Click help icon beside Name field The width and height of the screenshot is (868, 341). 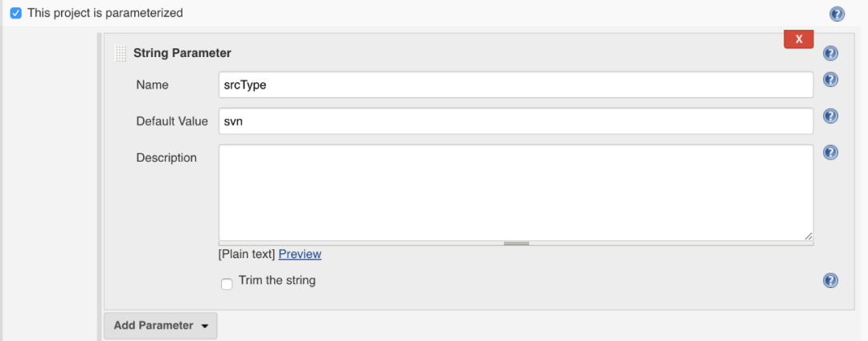click(831, 80)
